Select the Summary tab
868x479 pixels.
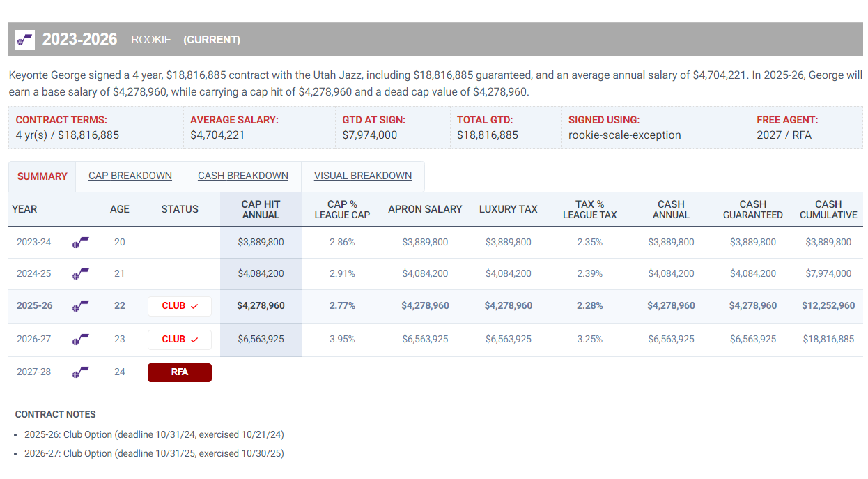click(x=42, y=176)
